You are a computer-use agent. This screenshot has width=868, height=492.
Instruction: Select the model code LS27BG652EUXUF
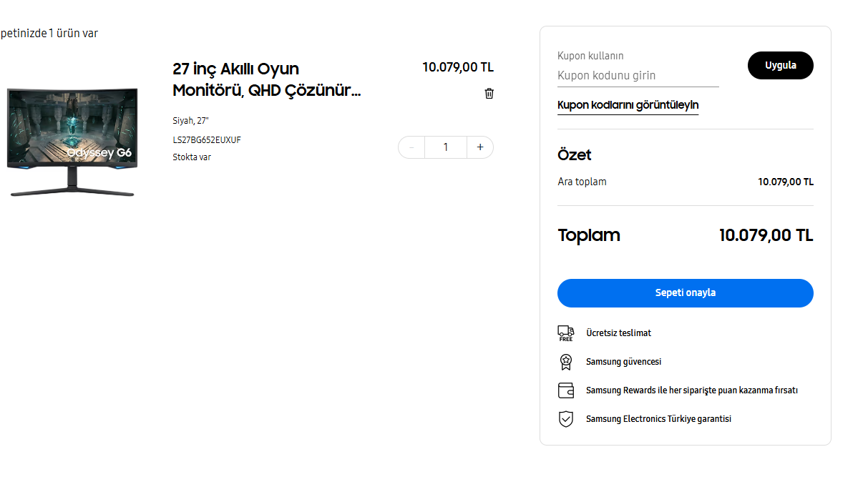(x=207, y=140)
